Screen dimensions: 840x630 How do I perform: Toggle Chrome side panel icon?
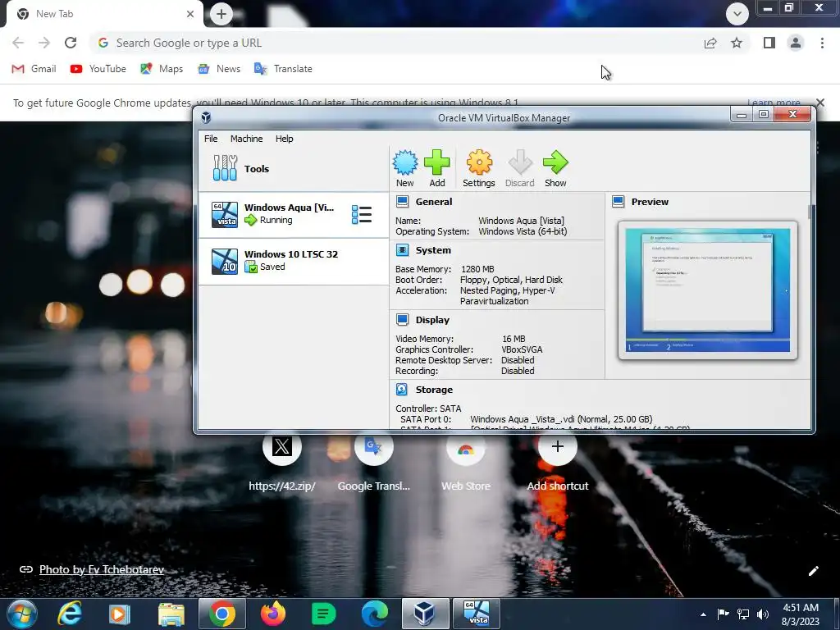(769, 43)
